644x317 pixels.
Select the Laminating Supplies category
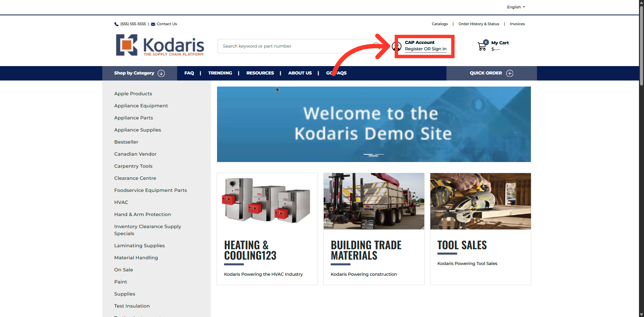pos(140,246)
